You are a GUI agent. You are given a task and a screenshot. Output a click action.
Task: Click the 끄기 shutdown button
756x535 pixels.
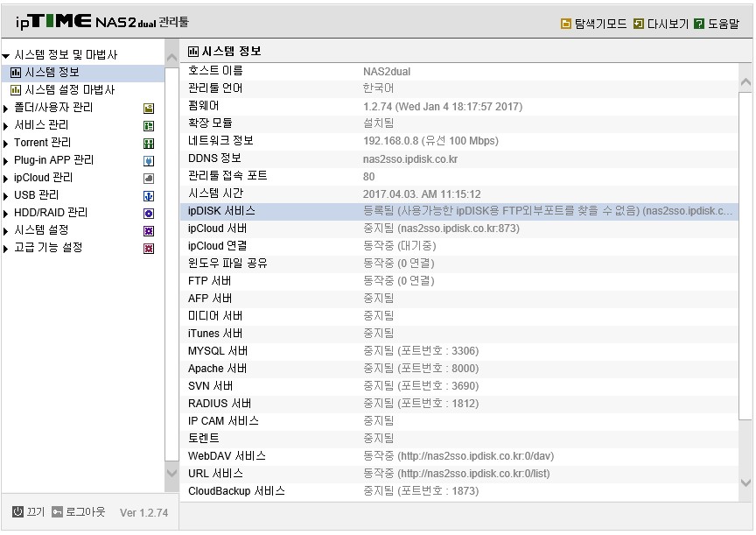(x=35, y=512)
